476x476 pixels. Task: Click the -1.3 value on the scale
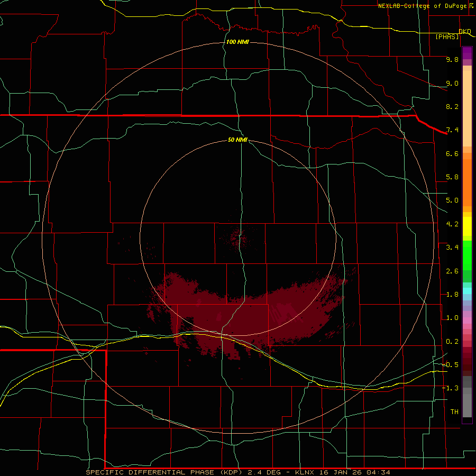click(x=450, y=388)
